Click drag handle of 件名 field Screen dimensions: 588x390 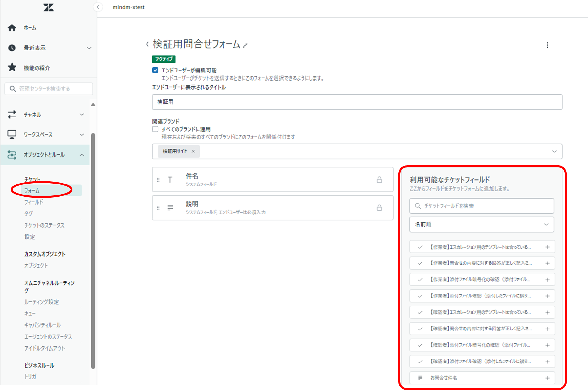pyautogui.click(x=158, y=180)
